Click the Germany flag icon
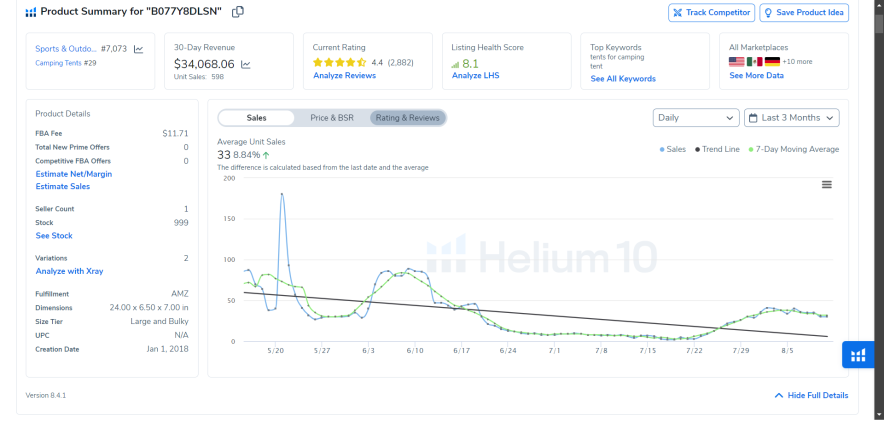The image size is (884, 423). click(772, 61)
